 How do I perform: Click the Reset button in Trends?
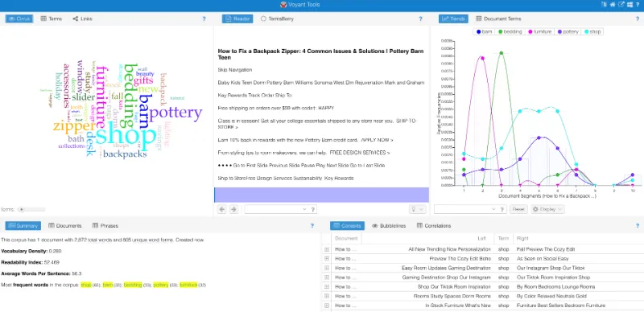click(518, 209)
